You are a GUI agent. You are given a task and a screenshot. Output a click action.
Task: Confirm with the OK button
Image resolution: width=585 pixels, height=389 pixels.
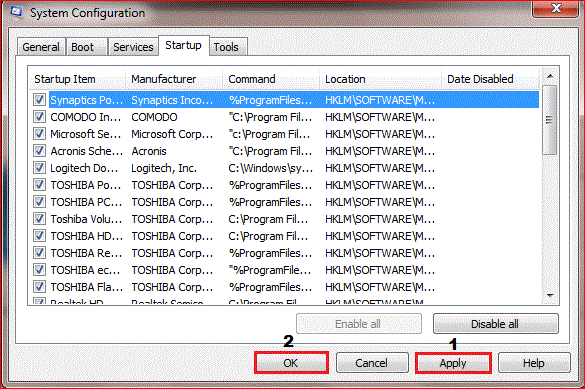291,363
